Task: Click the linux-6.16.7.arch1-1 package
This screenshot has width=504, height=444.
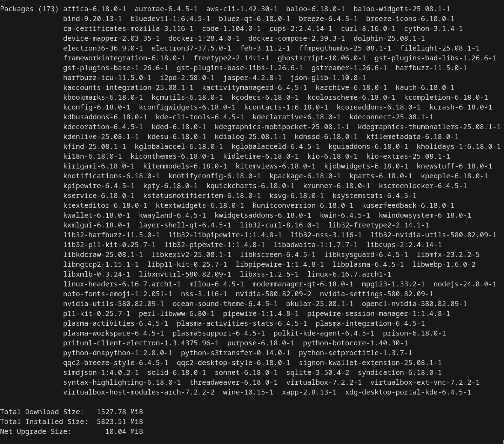Action: tap(349, 274)
